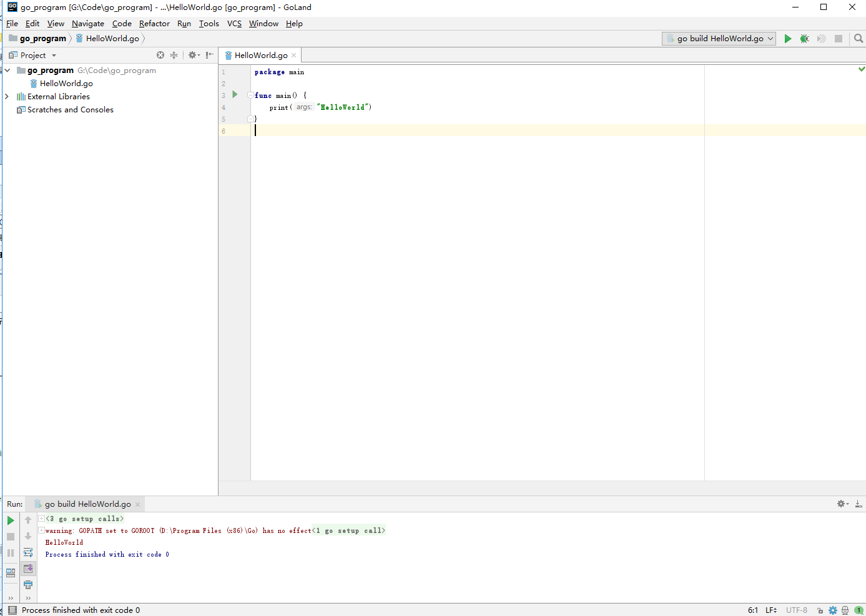Close the Run tab go build HelloWorld.go

click(x=137, y=504)
